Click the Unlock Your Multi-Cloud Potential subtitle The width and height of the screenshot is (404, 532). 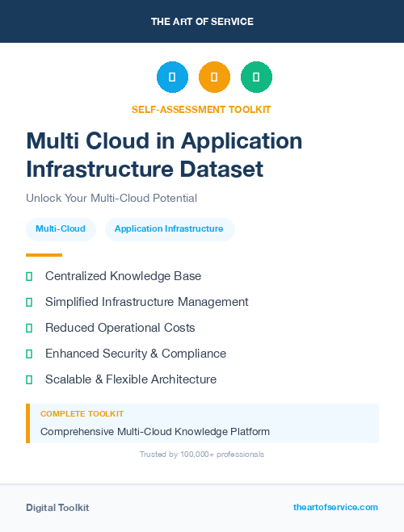click(x=112, y=198)
